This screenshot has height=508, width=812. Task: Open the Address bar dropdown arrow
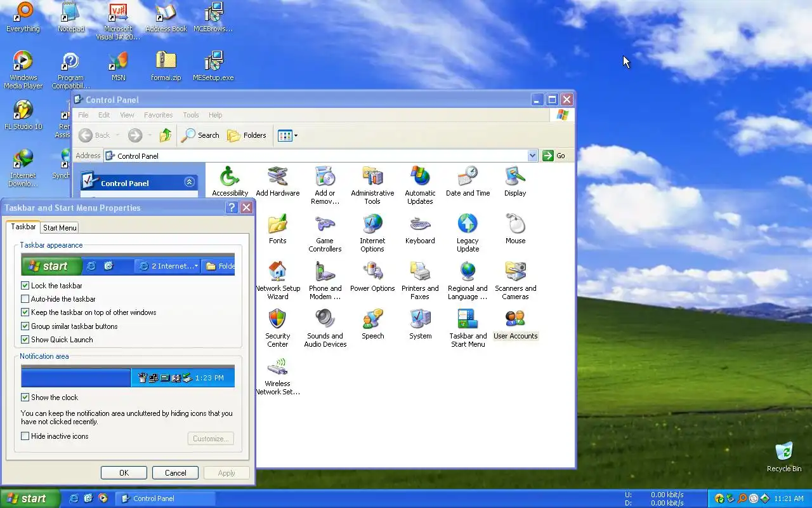pos(532,156)
